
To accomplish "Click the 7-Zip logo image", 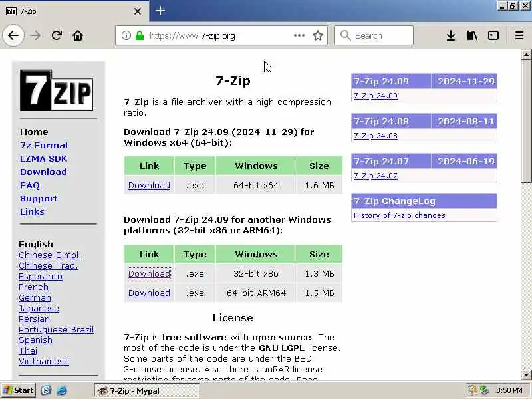I will [57, 90].
